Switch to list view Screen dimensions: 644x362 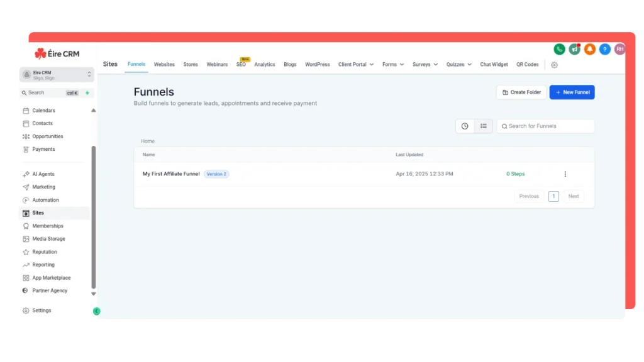click(484, 126)
